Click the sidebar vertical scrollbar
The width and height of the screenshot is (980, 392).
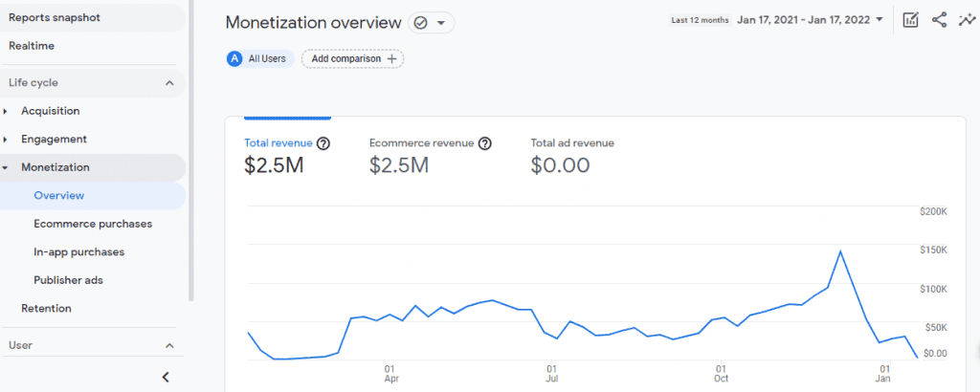[190, 150]
